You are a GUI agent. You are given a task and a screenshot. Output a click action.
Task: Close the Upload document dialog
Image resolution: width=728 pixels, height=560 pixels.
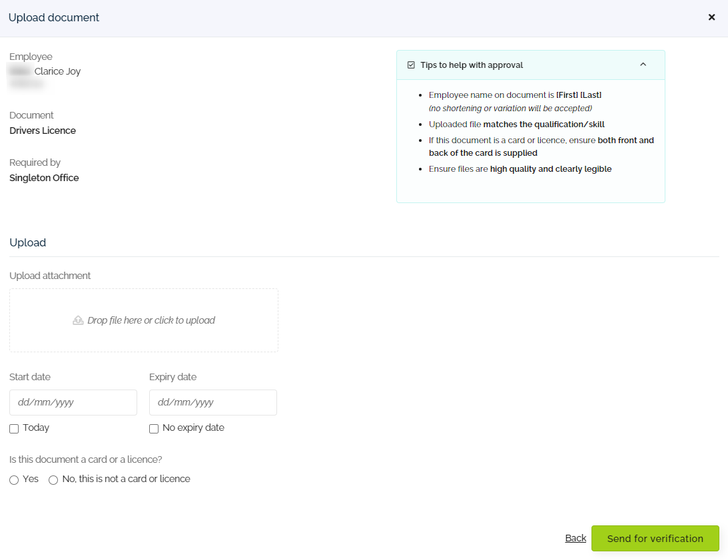coord(711,17)
